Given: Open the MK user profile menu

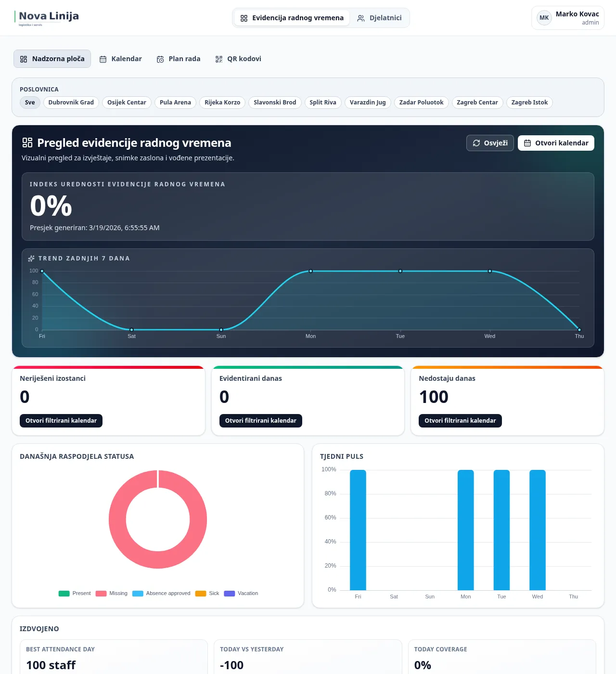Looking at the screenshot, I should pyautogui.click(x=544, y=18).
